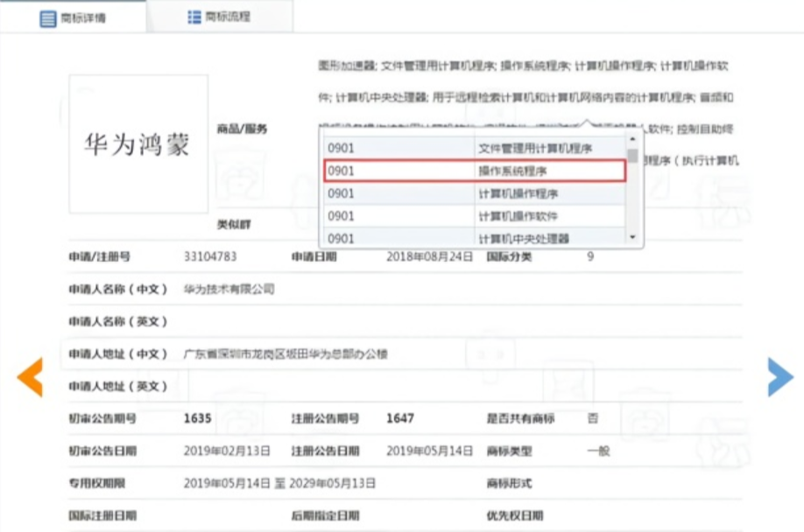Click the 商标形式 label
Viewport: 804px width, 532px height.
point(509,483)
